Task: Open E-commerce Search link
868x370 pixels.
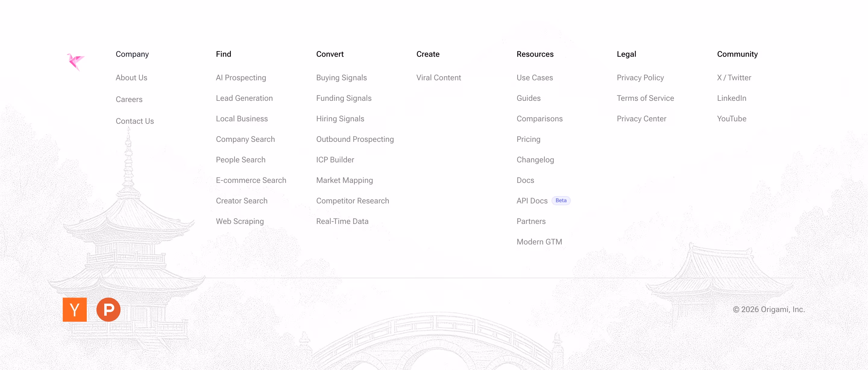Action: (251, 180)
